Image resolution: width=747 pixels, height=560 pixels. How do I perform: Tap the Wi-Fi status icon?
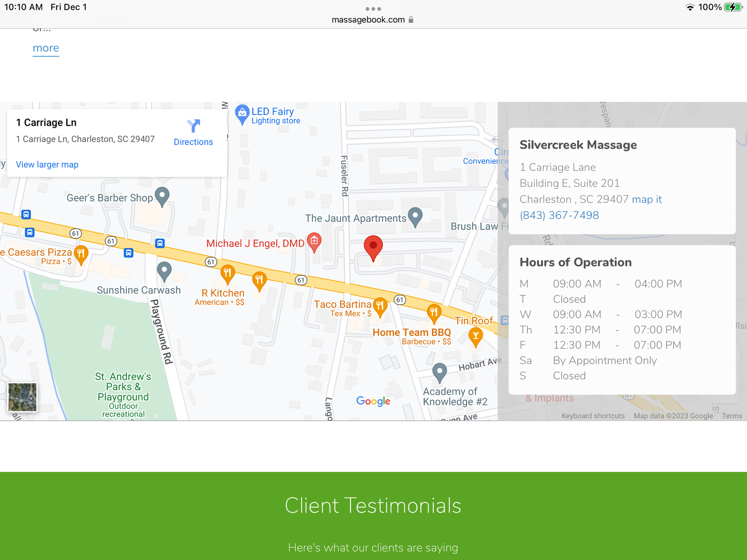(x=690, y=7)
